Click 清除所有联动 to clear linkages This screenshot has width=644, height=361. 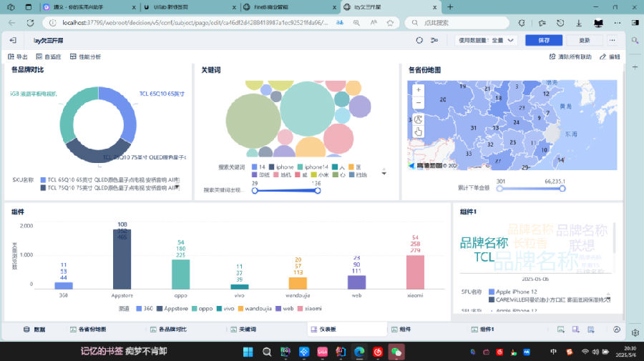[570, 56]
